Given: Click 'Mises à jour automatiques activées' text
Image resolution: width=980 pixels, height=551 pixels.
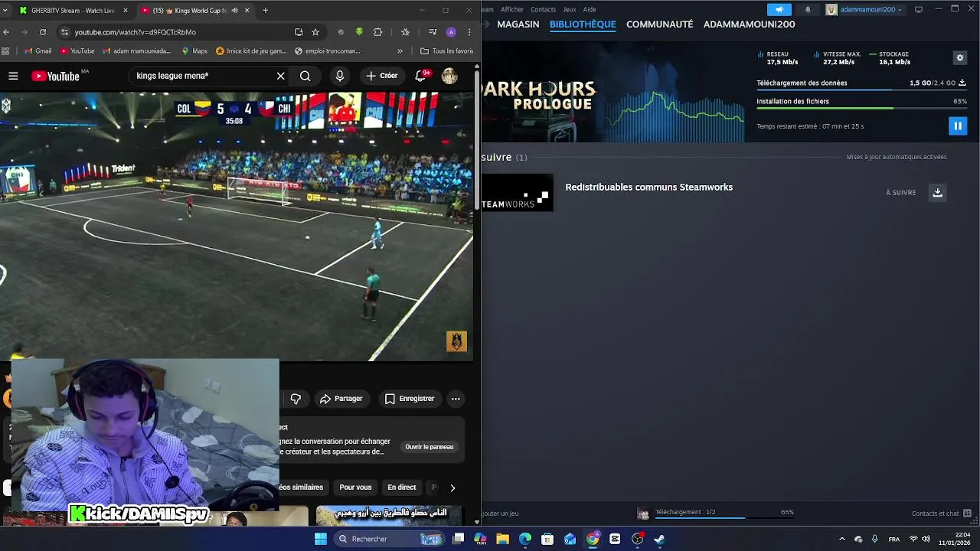Looking at the screenshot, I should click(x=897, y=157).
